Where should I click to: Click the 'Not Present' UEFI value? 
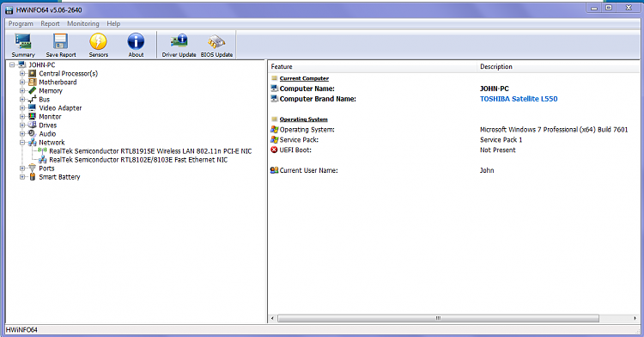[x=498, y=150]
